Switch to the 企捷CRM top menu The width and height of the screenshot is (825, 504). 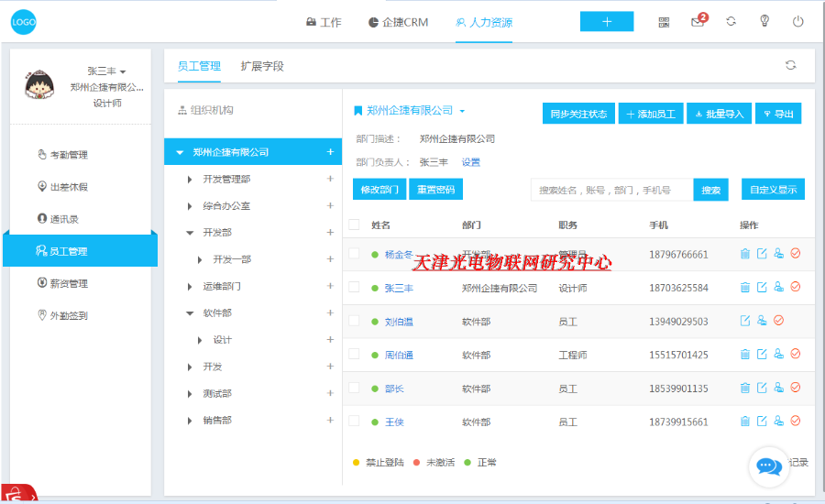(399, 22)
